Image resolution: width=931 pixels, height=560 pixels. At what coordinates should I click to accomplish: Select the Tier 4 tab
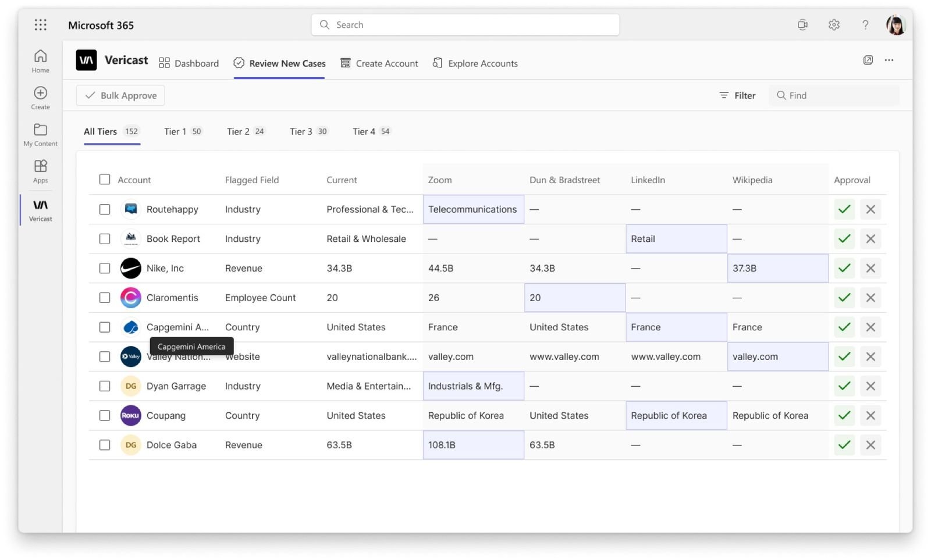(371, 131)
